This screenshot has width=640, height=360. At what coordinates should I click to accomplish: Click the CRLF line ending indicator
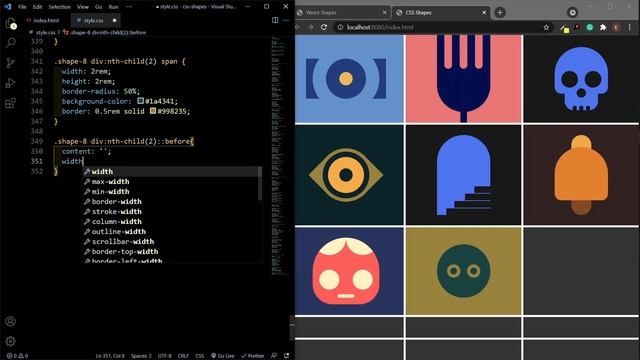tap(183, 356)
